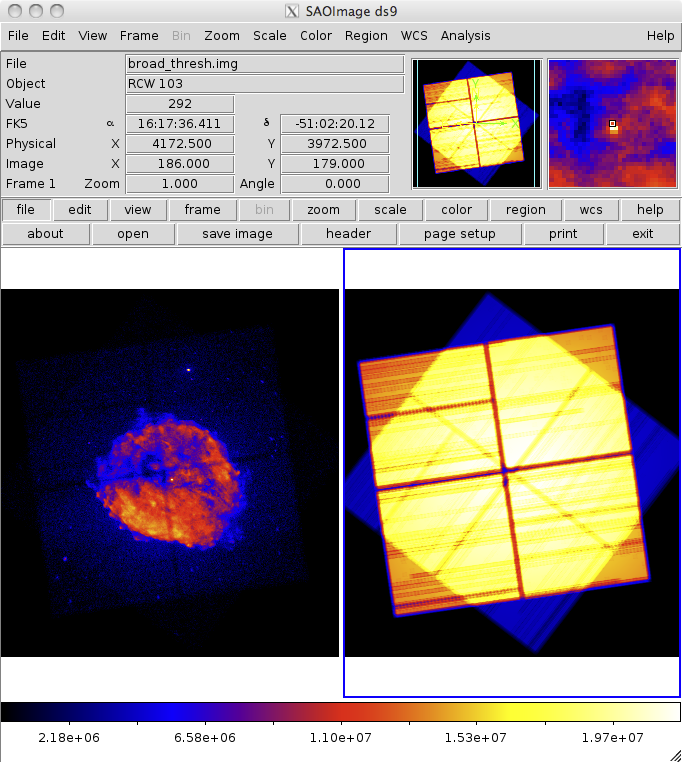Click the 'header' button
The width and height of the screenshot is (682, 762).
348,234
